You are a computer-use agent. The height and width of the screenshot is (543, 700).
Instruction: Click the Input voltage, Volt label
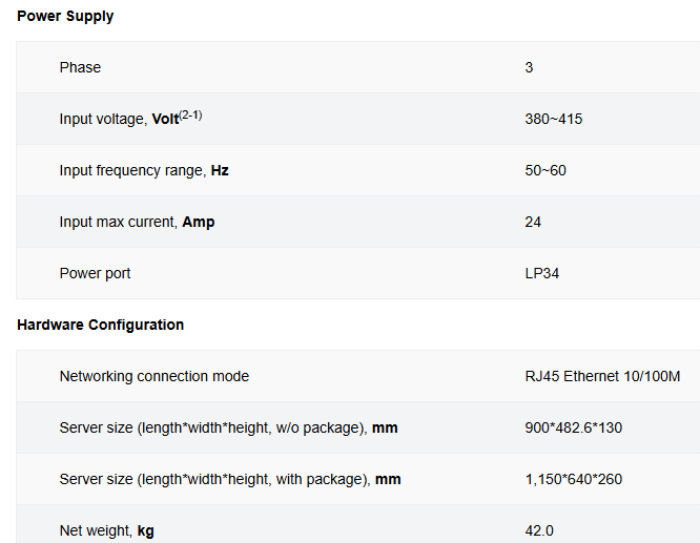(119, 119)
